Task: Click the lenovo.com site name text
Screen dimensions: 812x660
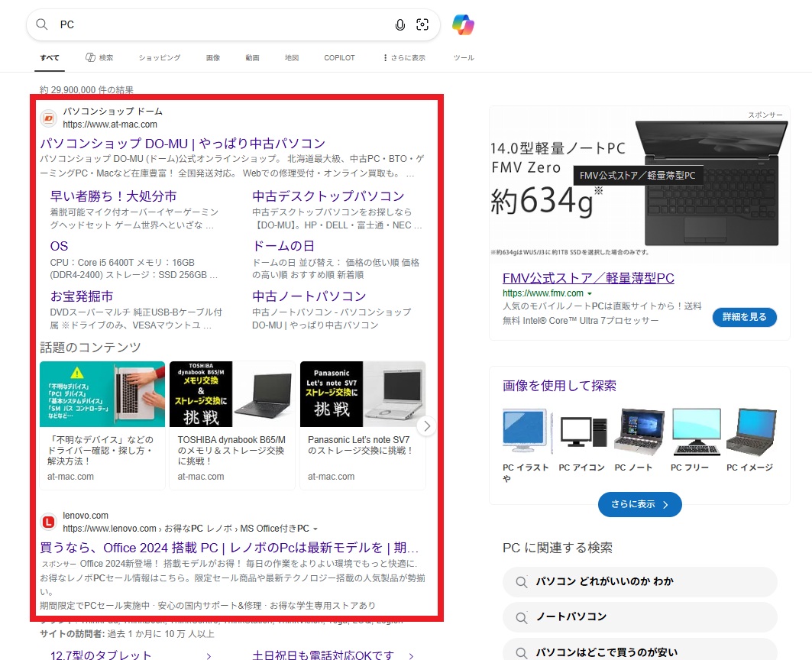Action: click(86, 516)
